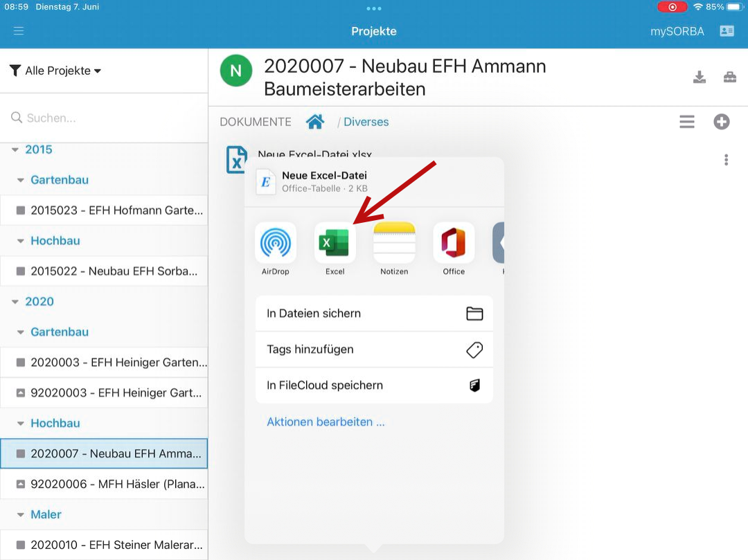Image resolution: width=748 pixels, height=560 pixels.
Task: Send the file to the Notizen app
Action: click(394, 244)
